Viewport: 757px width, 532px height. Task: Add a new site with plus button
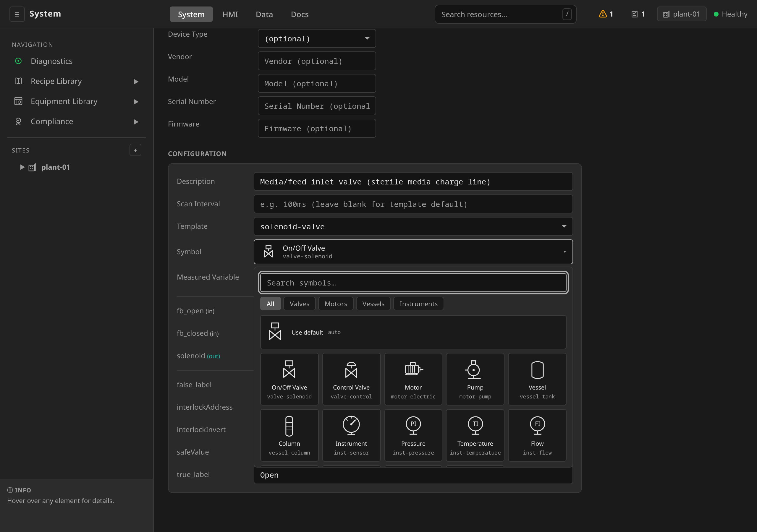[x=135, y=150]
